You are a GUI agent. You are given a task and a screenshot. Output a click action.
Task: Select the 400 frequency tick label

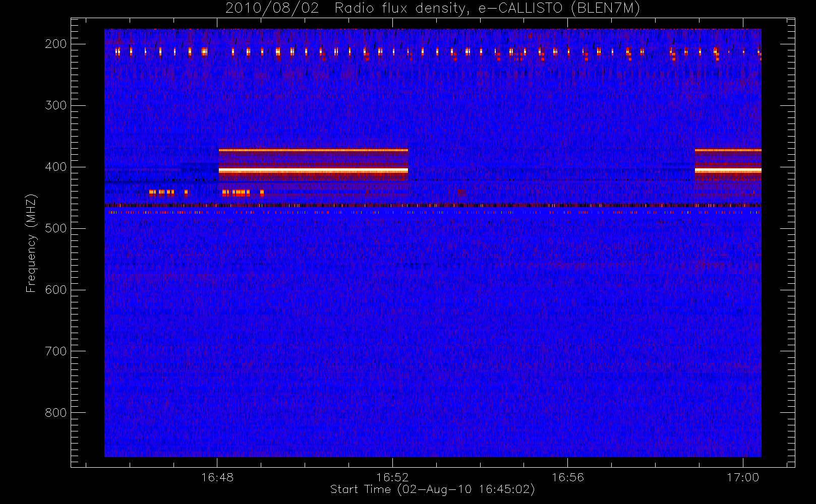(56, 167)
